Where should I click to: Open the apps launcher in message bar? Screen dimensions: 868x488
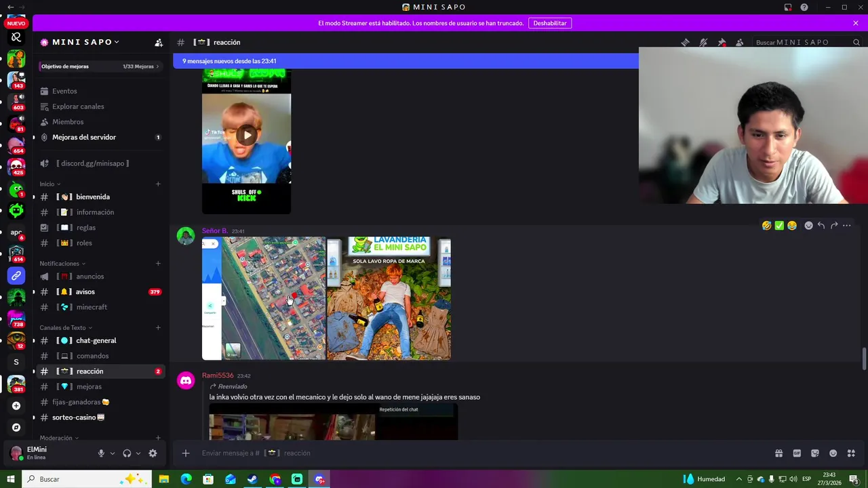[852, 453]
